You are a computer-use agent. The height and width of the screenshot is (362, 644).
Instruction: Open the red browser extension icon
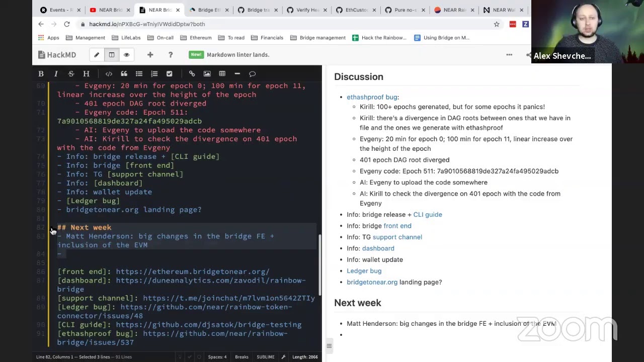click(x=513, y=24)
